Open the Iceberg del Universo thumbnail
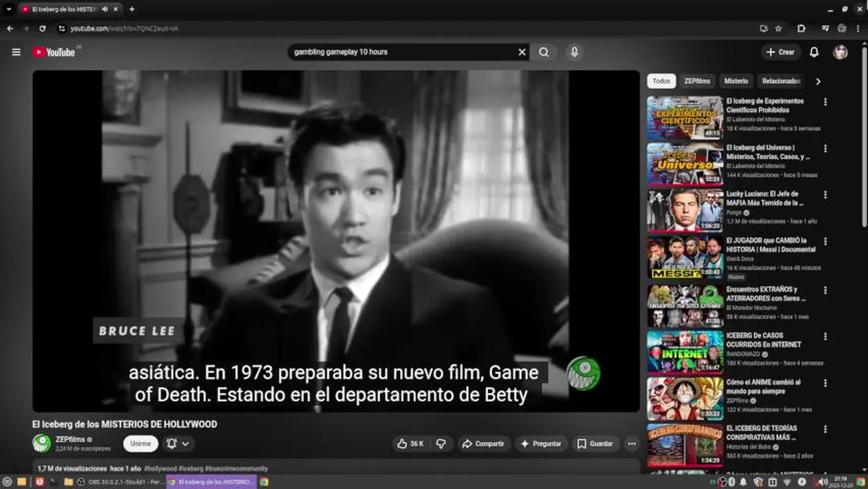The width and height of the screenshot is (868, 489). click(685, 164)
